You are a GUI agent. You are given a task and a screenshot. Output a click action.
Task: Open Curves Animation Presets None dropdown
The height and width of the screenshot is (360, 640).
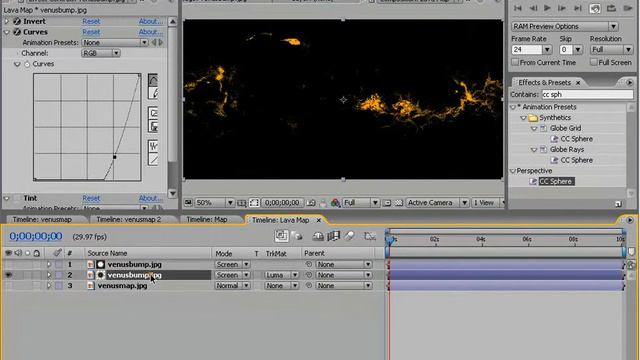coord(115,42)
